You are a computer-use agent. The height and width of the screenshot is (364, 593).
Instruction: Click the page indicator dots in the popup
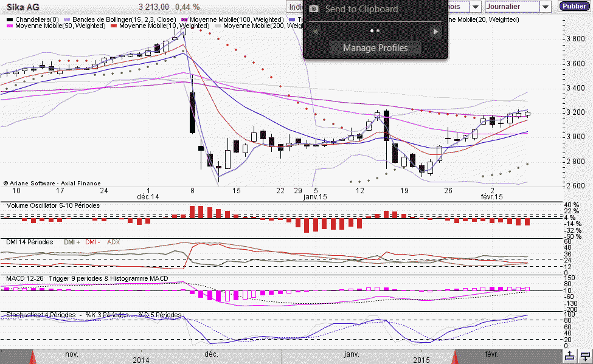click(x=375, y=31)
